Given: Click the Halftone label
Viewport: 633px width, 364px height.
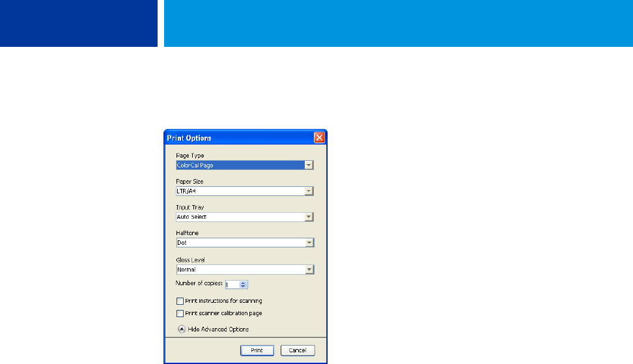Looking at the screenshot, I should [188, 233].
